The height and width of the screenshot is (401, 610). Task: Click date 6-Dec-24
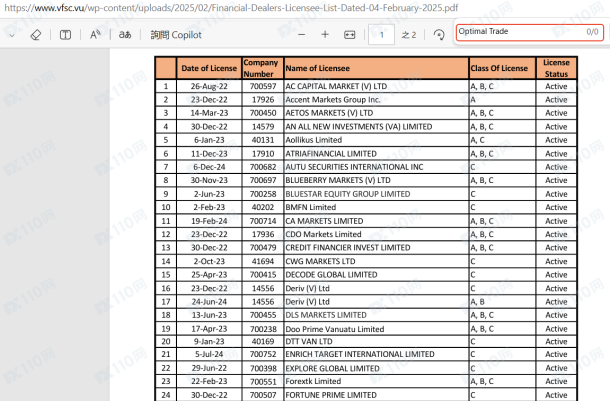coord(209,167)
